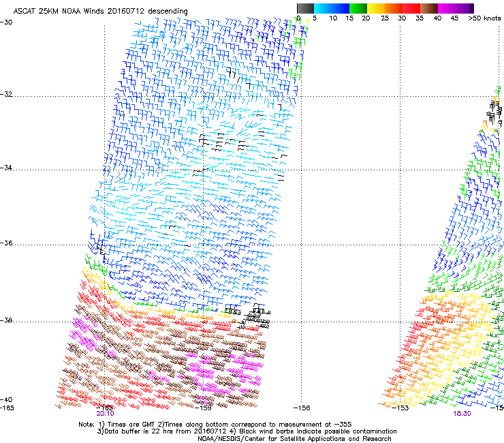
Task: Click the '>50 knots' legend label
Action: [x=484, y=18]
